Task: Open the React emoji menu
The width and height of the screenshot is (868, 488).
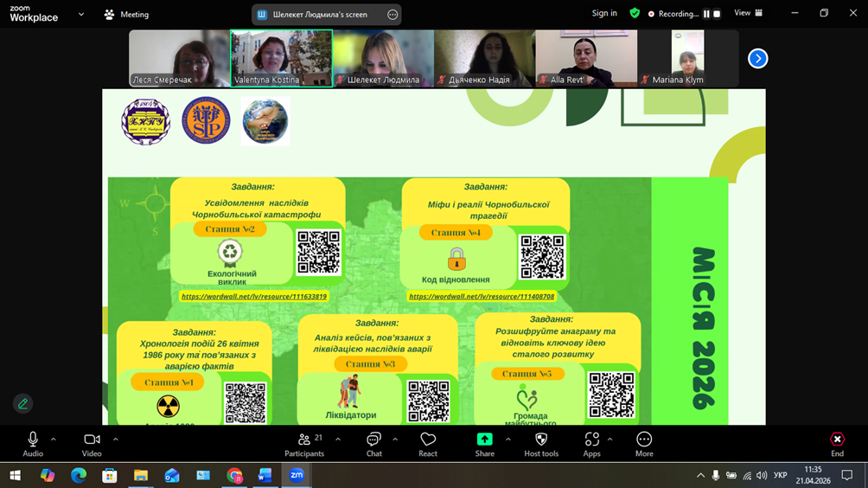Action: click(428, 444)
